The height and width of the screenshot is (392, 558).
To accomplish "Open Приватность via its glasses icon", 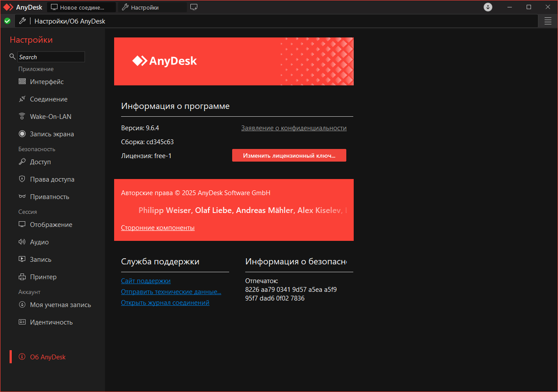I will pyautogui.click(x=22, y=196).
